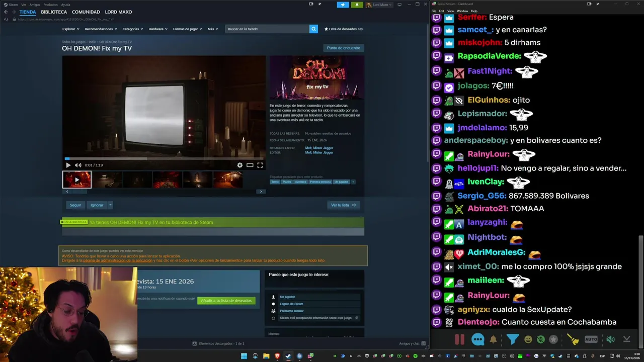Click 'Añadir a tu lista de deseados' button
This screenshot has height=362, width=644.
tap(226, 301)
